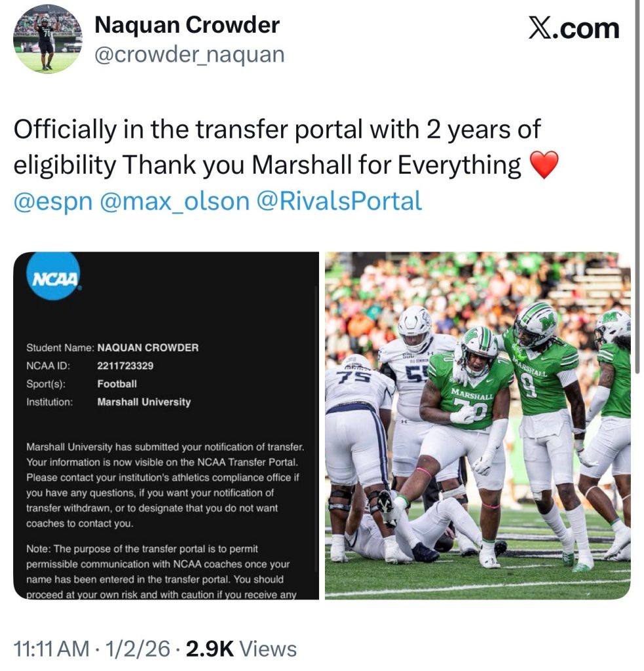Enlarge the Marshall football game photo
This screenshot has width=644, height=671.
pos(478,426)
